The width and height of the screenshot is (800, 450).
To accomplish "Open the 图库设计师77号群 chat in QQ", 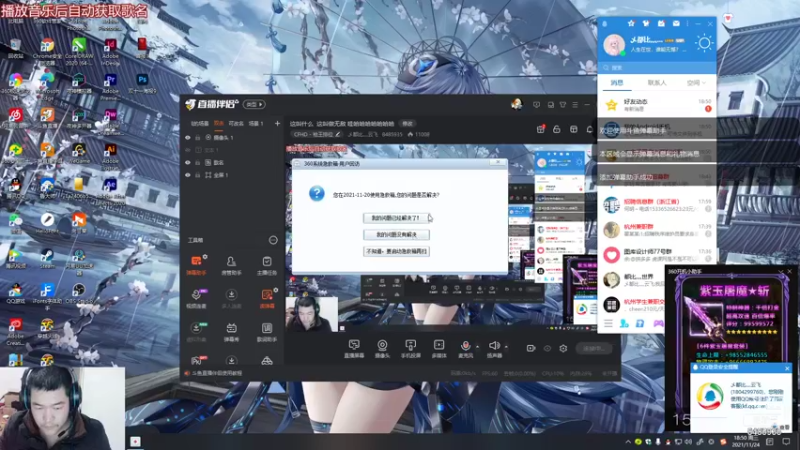I will 657,255.
